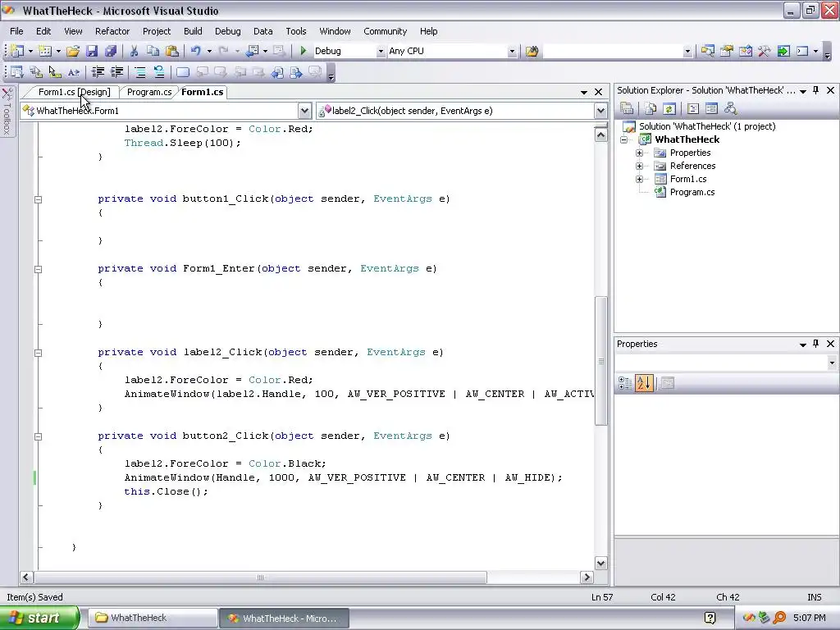Click the Paste clipboard icon
This screenshot has height=630, width=840.
click(x=172, y=51)
